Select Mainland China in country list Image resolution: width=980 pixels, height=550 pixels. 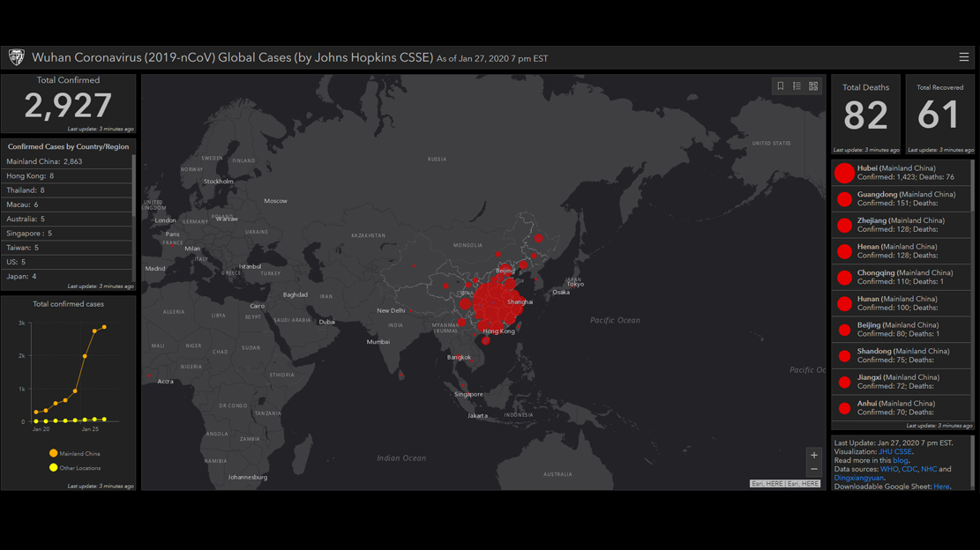click(44, 162)
